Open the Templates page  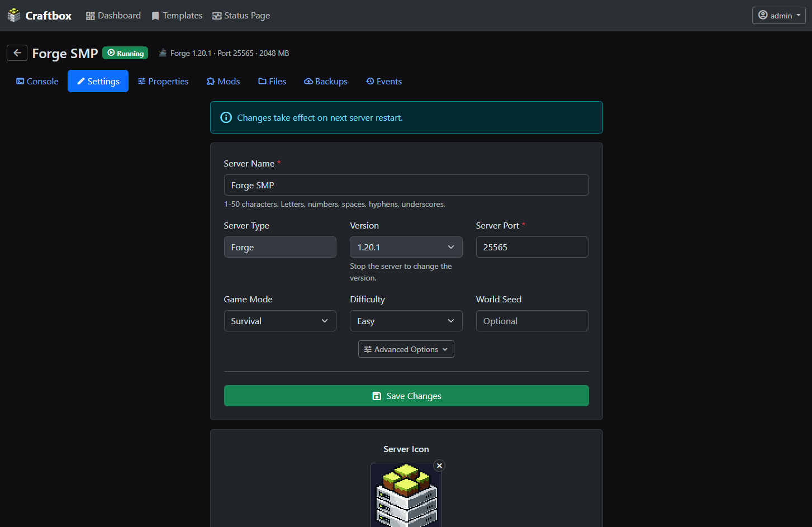pyautogui.click(x=177, y=16)
